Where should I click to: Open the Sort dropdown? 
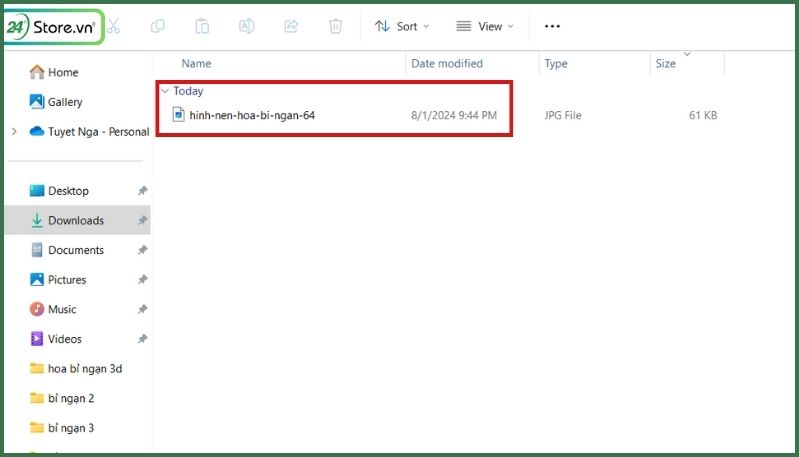pyautogui.click(x=402, y=26)
